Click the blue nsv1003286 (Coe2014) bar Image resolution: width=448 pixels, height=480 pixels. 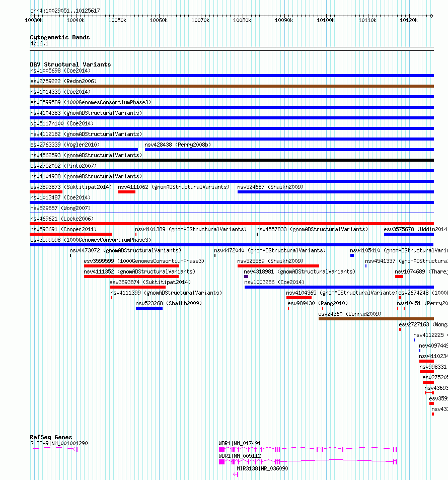pyautogui.click(x=339, y=287)
